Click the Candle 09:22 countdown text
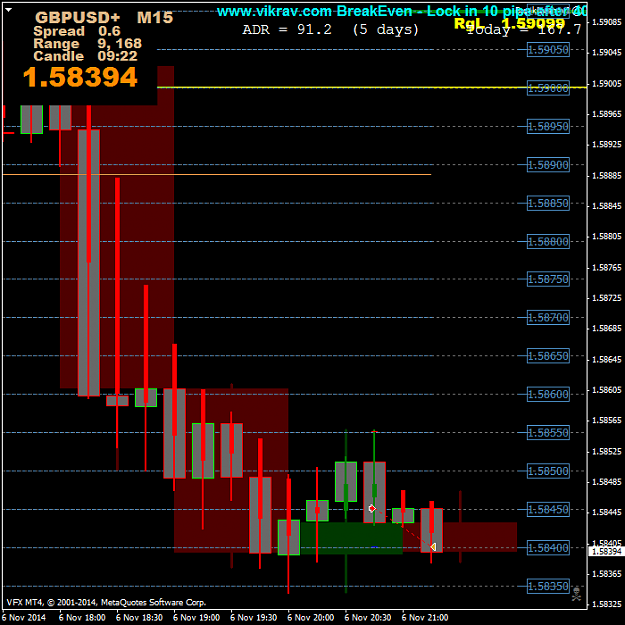The height and width of the screenshot is (625, 625). click(x=85, y=56)
